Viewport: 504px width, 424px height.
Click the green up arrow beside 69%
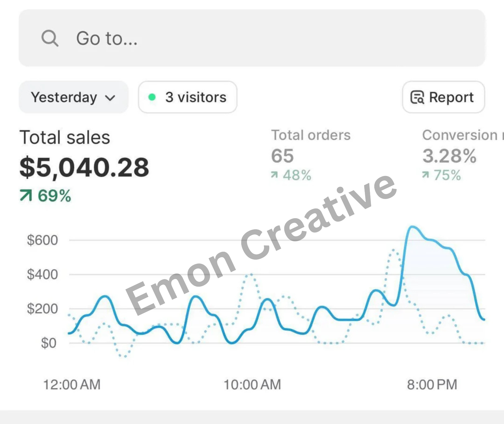(26, 196)
